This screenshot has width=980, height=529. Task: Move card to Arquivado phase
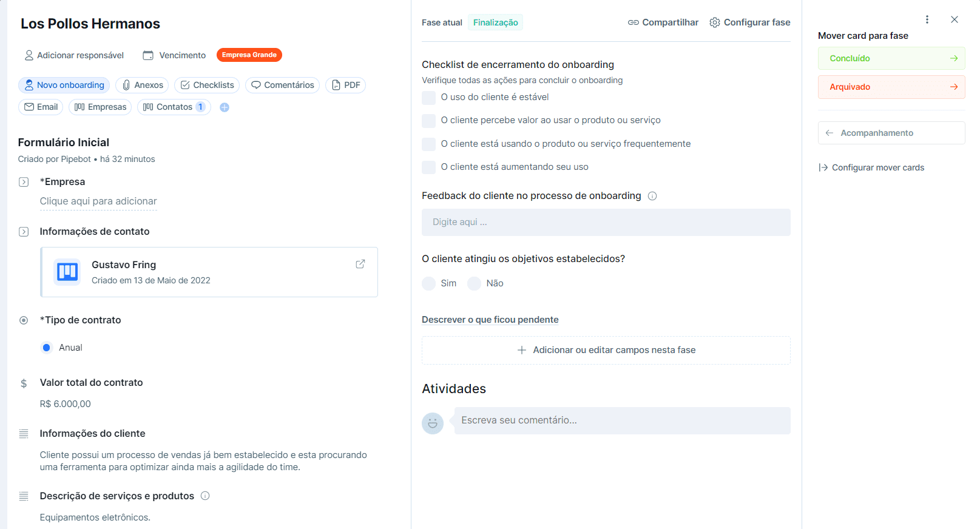click(891, 87)
